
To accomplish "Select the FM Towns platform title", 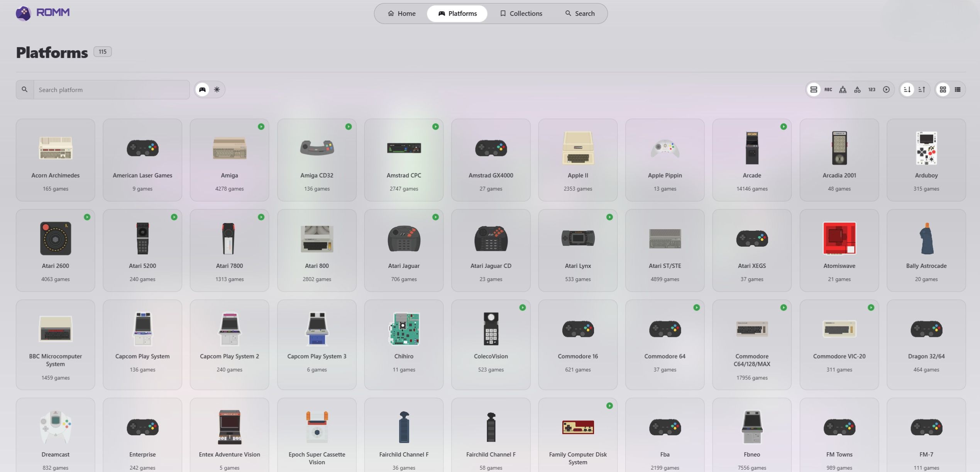I will [840, 455].
